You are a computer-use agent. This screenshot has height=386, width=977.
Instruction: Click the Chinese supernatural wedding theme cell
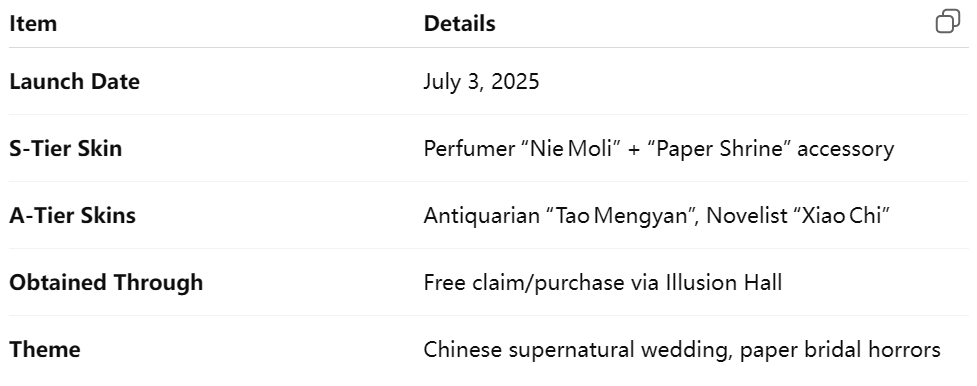pos(682,350)
